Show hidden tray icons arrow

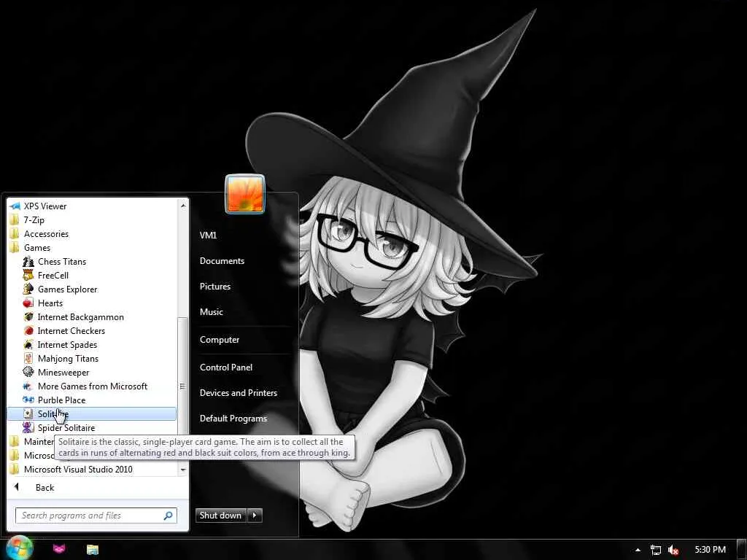click(x=638, y=550)
